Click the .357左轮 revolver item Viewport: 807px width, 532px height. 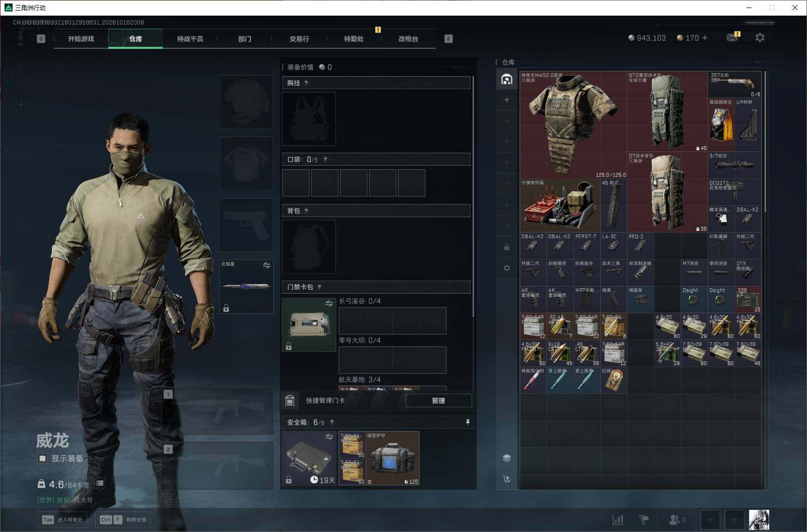(x=734, y=85)
